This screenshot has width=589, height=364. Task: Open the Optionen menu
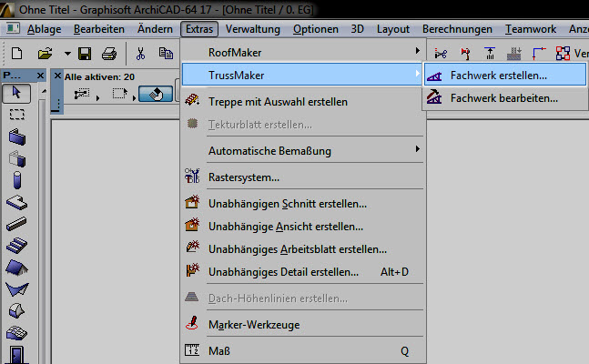(316, 29)
